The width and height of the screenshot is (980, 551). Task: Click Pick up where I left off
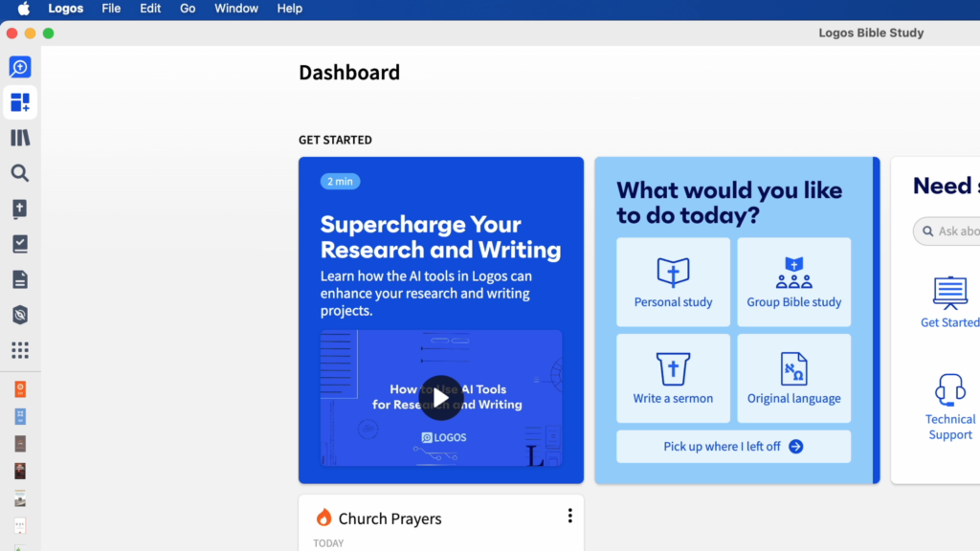(x=733, y=447)
